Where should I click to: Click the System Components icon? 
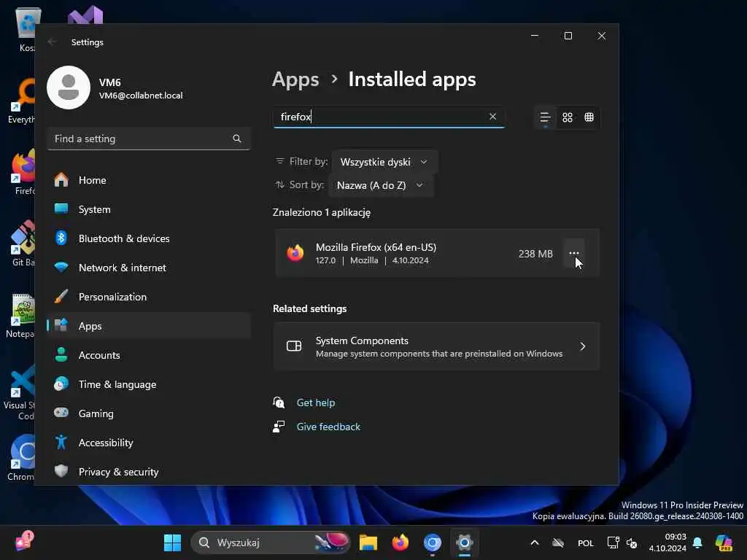click(294, 346)
